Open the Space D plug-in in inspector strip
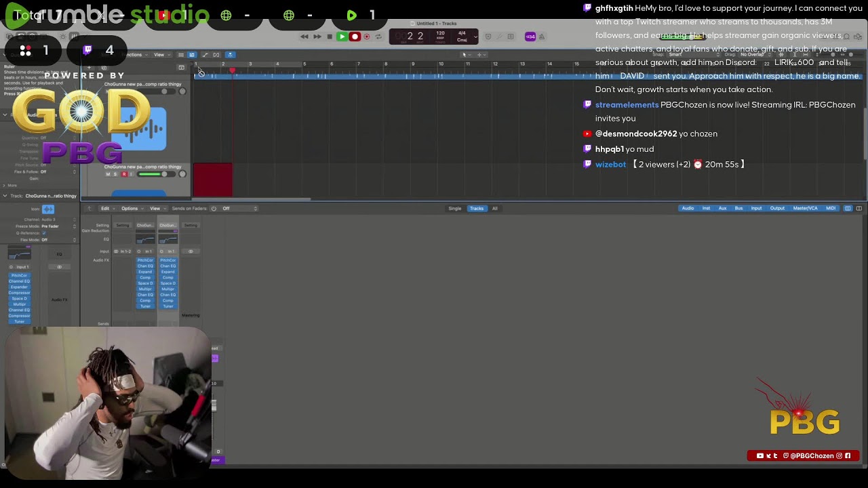This screenshot has height=488, width=868. 19,299
